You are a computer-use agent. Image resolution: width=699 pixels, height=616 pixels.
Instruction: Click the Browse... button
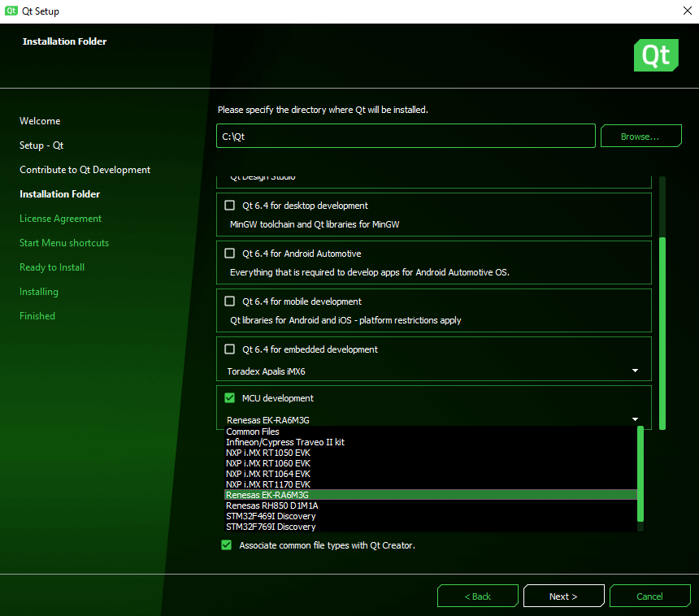640,137
